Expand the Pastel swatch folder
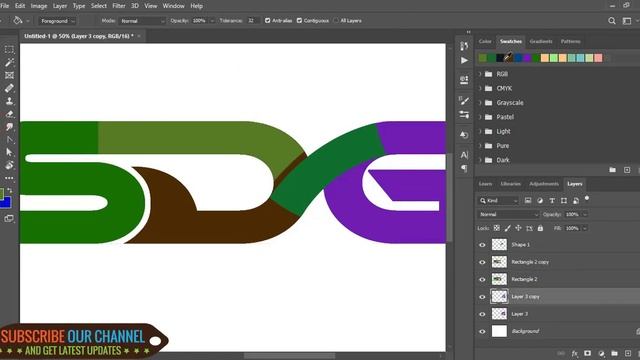 [480, 117]
